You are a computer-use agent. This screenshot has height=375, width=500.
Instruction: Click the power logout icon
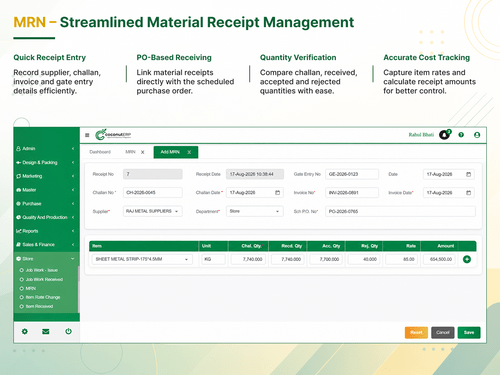tap(68, 331)
